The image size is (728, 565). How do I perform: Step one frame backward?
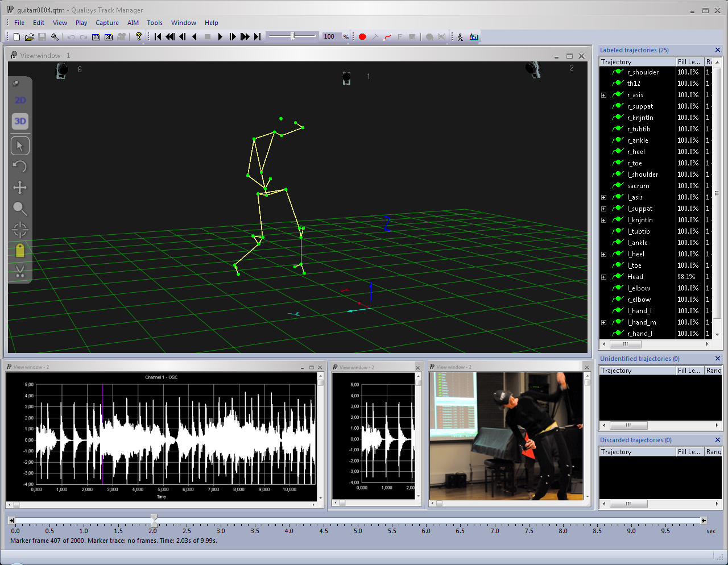183,37
